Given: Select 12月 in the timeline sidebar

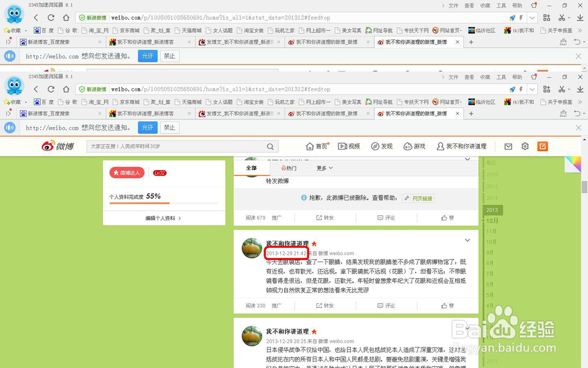Looking at the screenshot, I should click(x=492, y=221).
